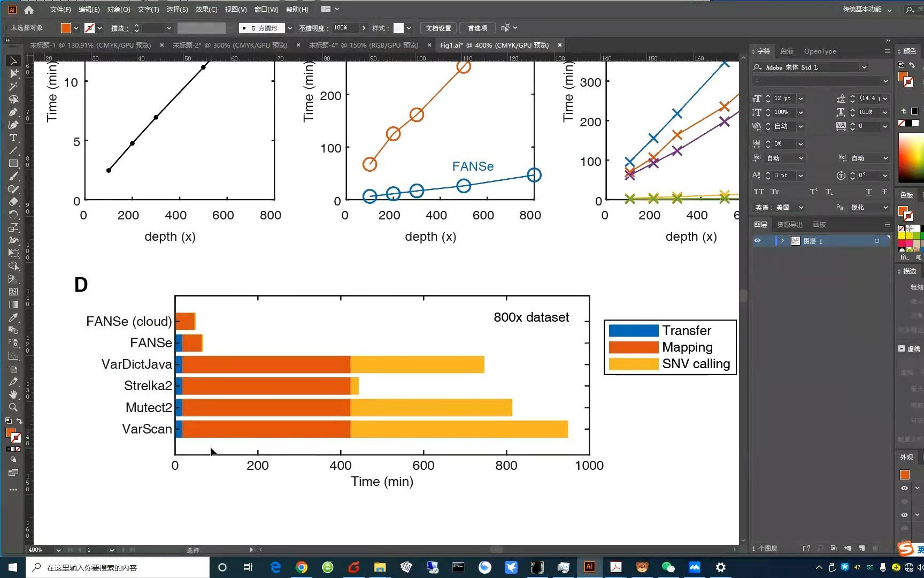Open Layers panel options menu

887,224
